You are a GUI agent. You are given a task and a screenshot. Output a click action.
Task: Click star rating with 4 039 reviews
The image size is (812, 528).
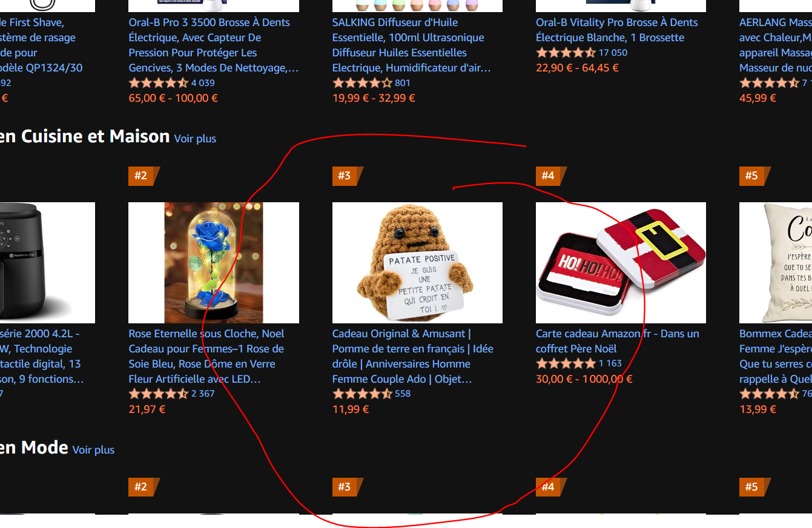(158, 83)
